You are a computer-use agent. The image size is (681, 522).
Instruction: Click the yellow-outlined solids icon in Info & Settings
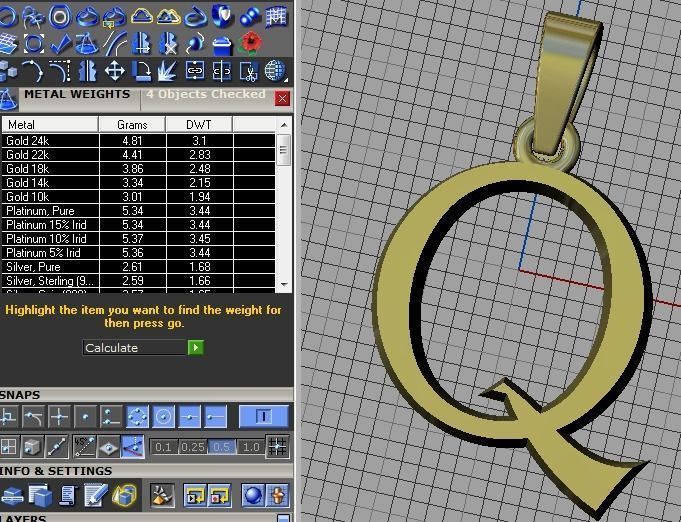pyautogui.click(x=125, y=495)
